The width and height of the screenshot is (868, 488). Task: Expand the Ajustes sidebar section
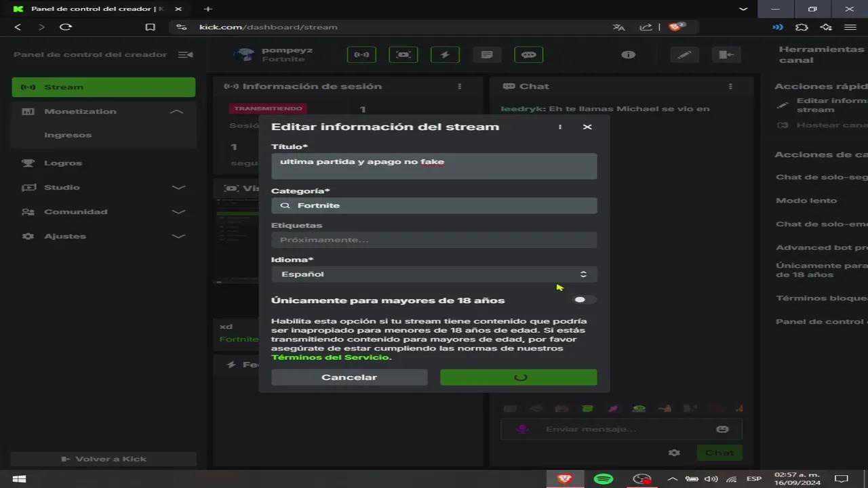click(178, 236)
